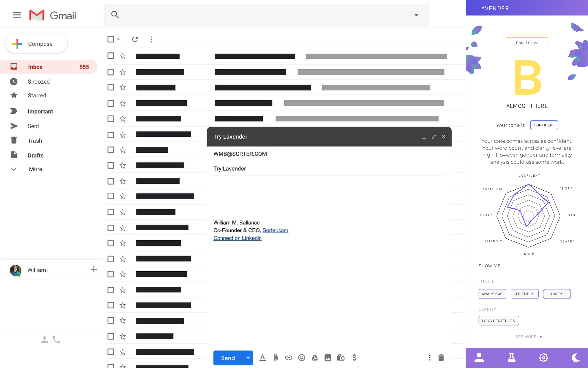The height and width of the screenshot is (368, 588).
Task: Click into the Gmail search field
Action: pos(265,15)
